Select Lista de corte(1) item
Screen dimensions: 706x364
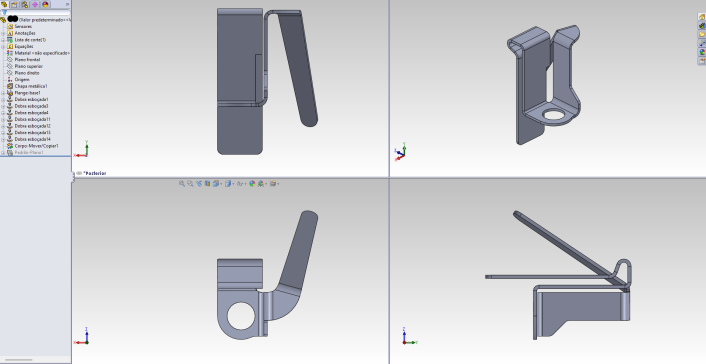(x=30, y=40)
